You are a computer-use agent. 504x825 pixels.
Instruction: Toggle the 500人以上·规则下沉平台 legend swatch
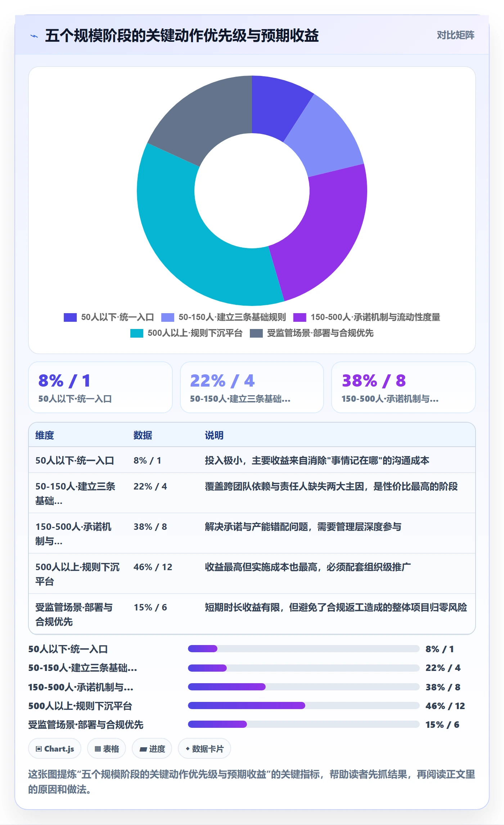[x=137, y=333]
